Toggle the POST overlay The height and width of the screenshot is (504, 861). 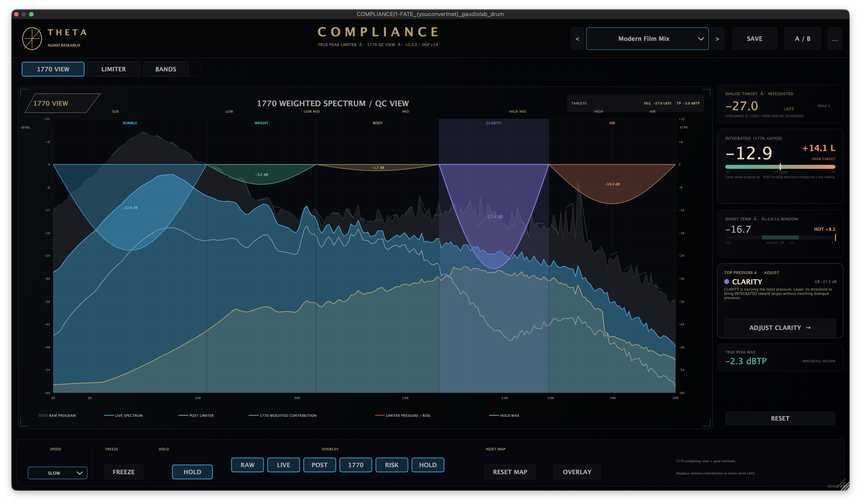coord(319,465)
